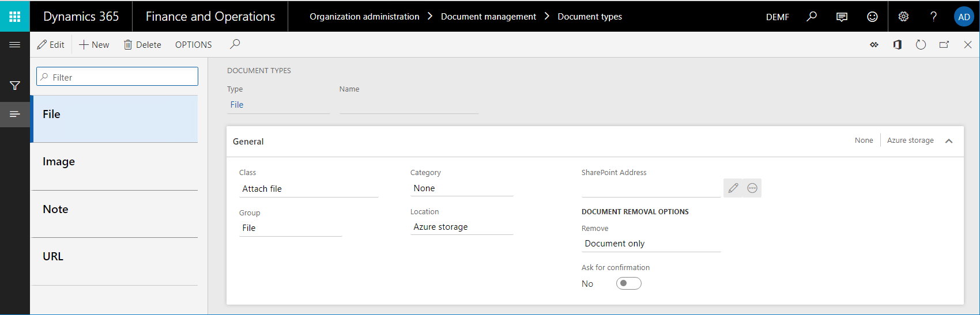
Task: Click Finance and Operations title
Action: tap(210, 17)
